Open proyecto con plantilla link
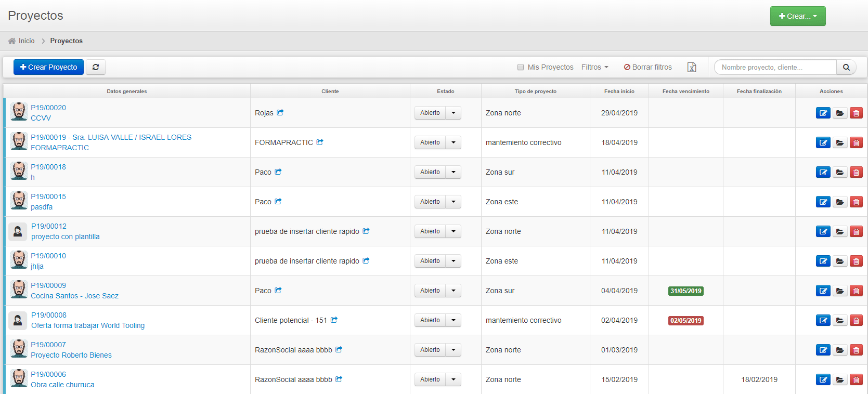 point(66,237)
